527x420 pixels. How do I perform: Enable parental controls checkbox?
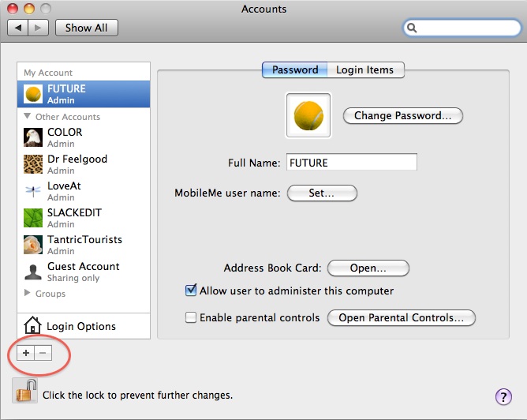191,317
